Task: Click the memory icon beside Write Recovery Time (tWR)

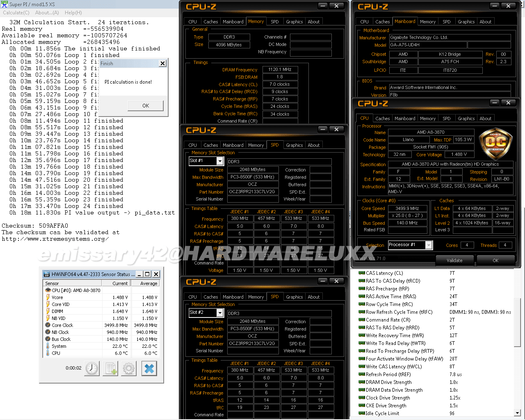Action: (362, 335)
